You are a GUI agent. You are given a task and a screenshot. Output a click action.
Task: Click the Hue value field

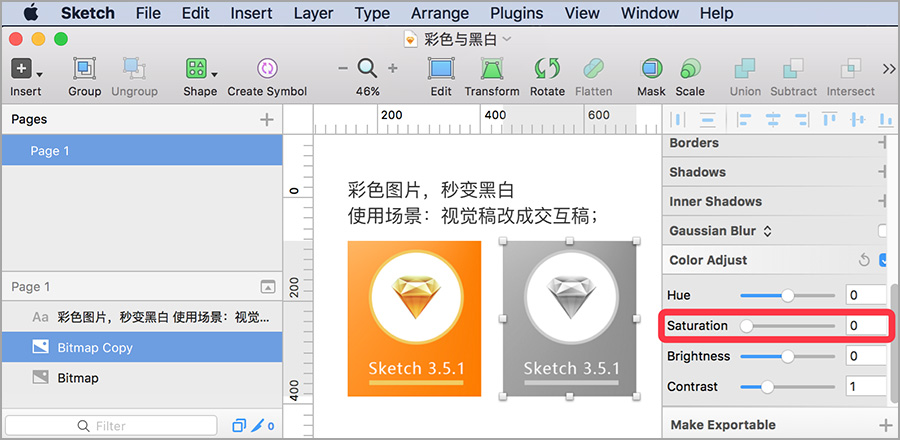[867, 295]
